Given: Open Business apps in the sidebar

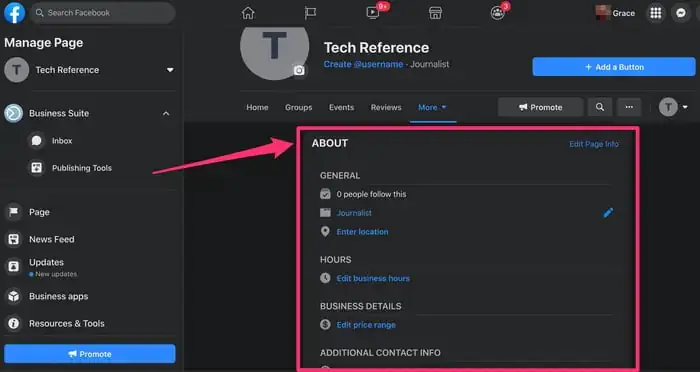Looking at the screenshot, I should (x=58, y=296).
